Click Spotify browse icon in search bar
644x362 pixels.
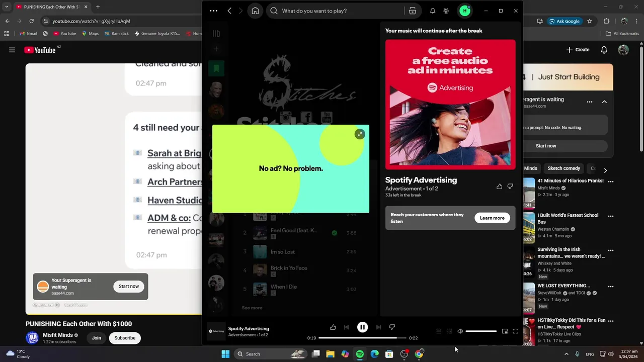coord(412,11)
